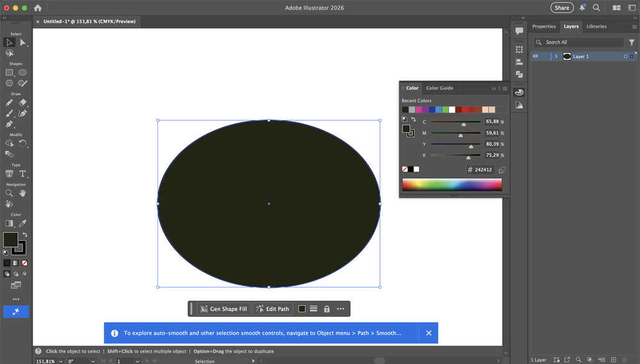The height and width of the screenshot is (364, 640).
Task: Pick the blue recent color swatch
Action: (432, 110)
